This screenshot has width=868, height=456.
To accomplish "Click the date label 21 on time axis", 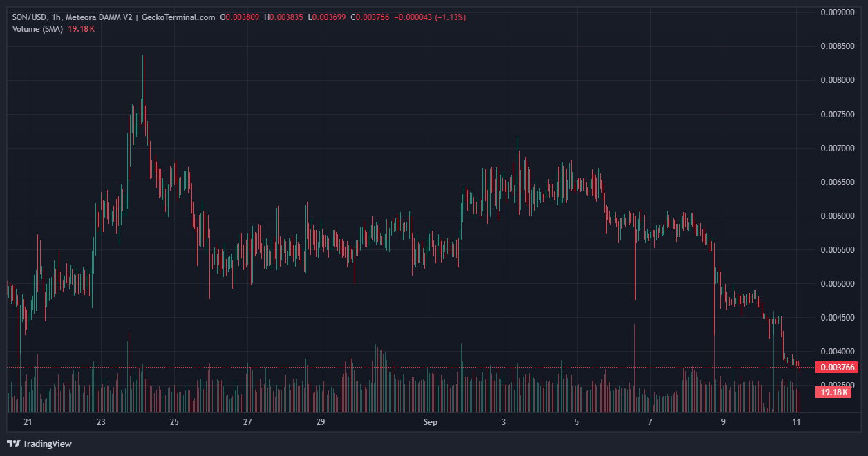I will coord(28,422).
